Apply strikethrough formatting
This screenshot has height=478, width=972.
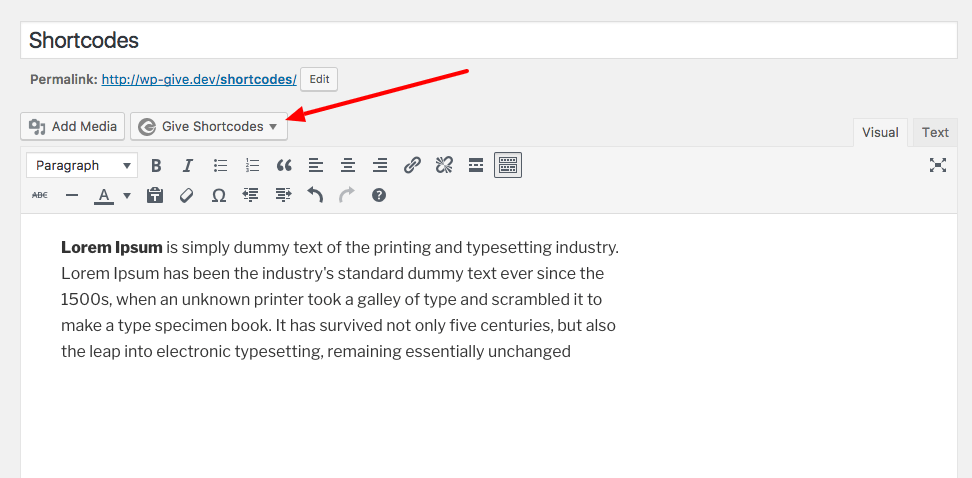click(x=40, y=195)
